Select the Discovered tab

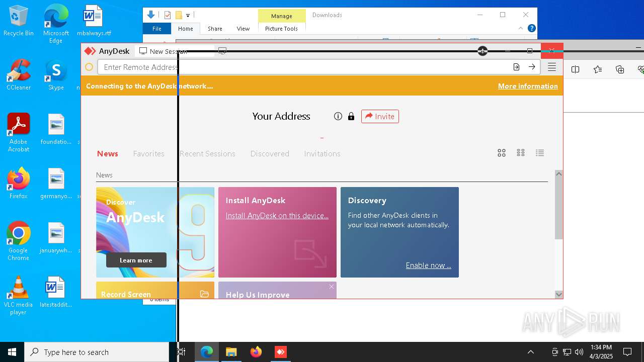[270, 153]
